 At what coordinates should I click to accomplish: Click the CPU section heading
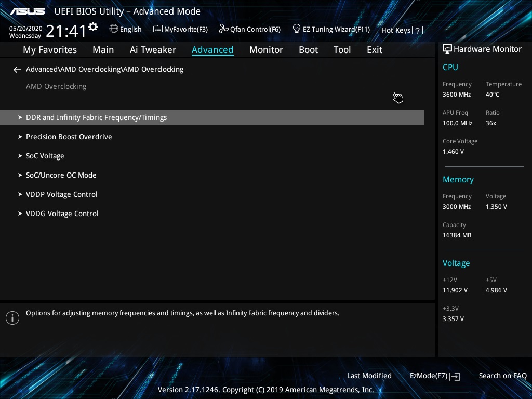point(450,67)
